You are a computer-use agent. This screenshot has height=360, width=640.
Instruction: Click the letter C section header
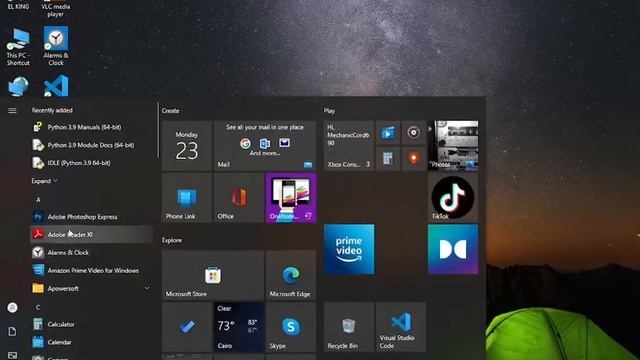[38, 307]
